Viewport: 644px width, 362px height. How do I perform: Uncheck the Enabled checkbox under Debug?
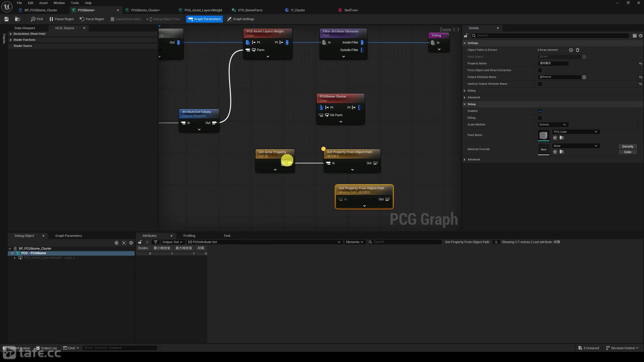540,111
